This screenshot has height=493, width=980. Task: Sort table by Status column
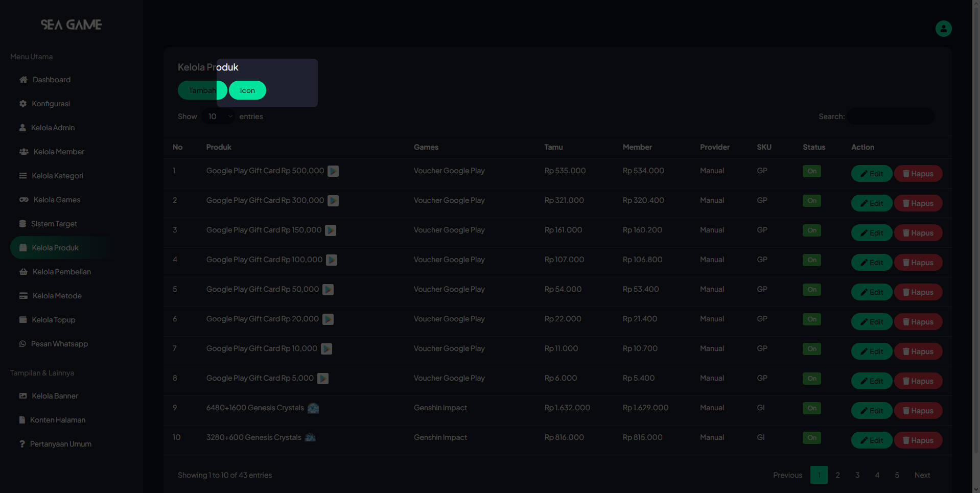(x=814, y=147)
